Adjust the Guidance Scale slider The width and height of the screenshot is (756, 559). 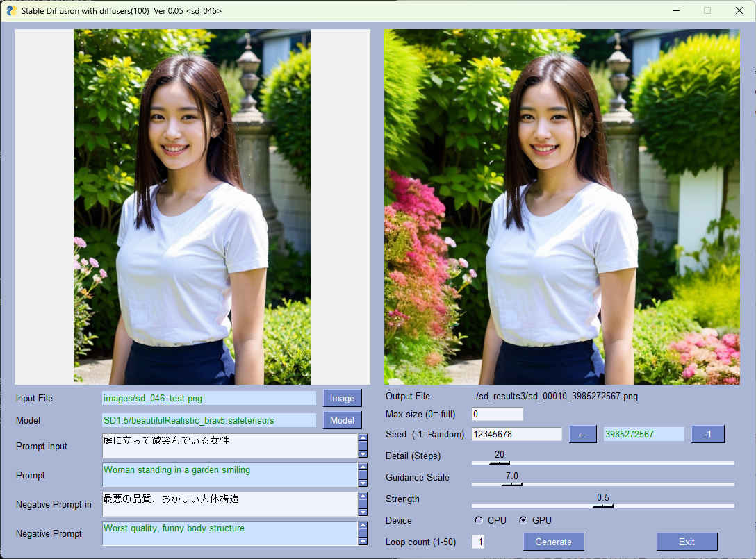pos(512,484)
